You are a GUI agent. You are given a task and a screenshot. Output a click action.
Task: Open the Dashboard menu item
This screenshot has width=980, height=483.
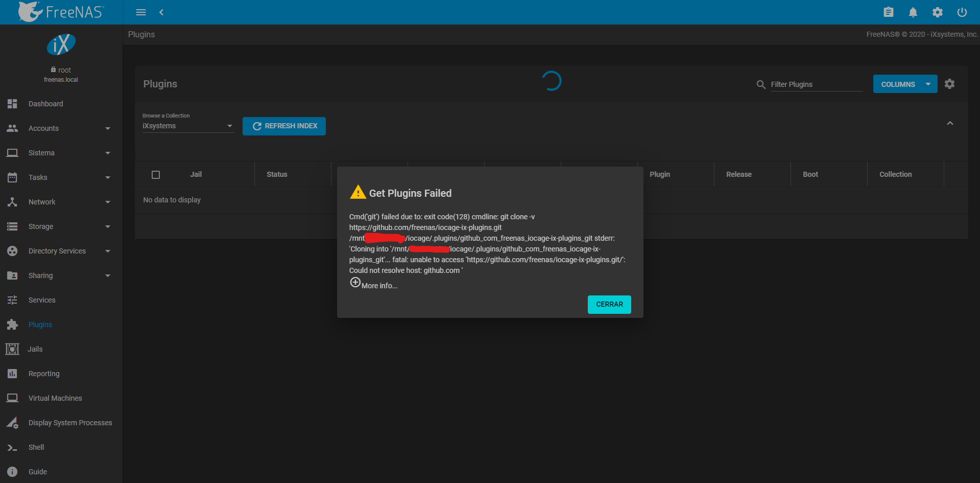[x=61, y=104]
